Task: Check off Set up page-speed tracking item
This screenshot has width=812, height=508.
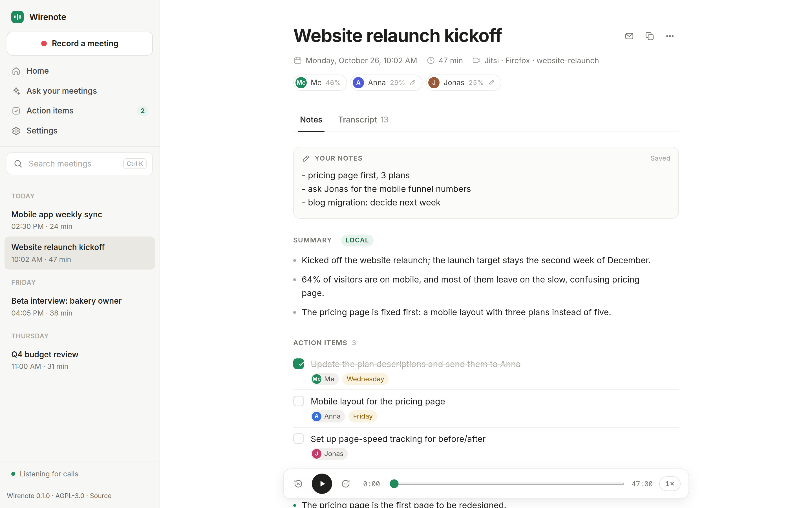Action: coord(299,439)
